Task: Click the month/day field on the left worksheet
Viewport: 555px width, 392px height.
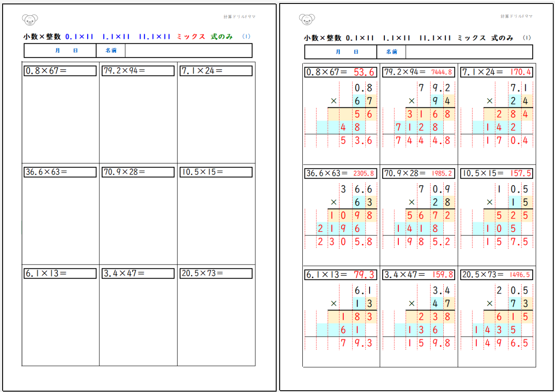Action: point(60,51)
